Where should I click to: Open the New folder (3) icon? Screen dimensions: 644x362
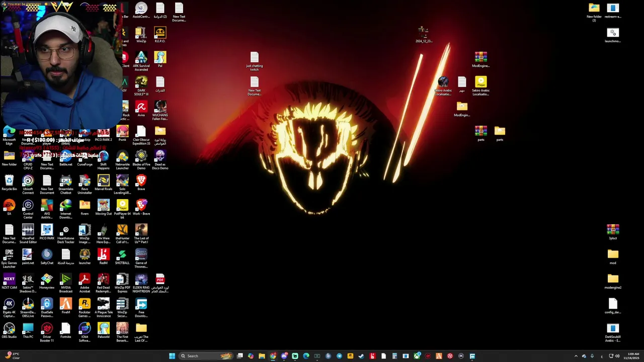[x=594, y=12]
